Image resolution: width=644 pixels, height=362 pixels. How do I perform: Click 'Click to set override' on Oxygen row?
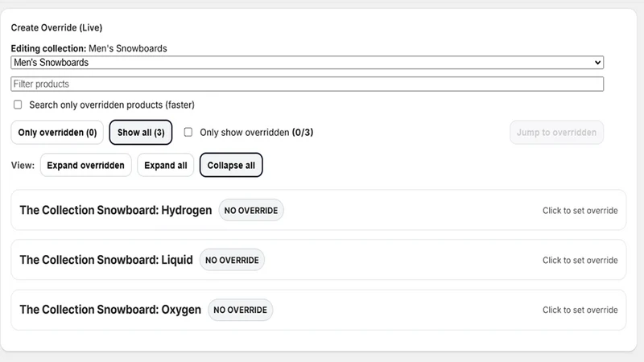click(x=580, y=310)
